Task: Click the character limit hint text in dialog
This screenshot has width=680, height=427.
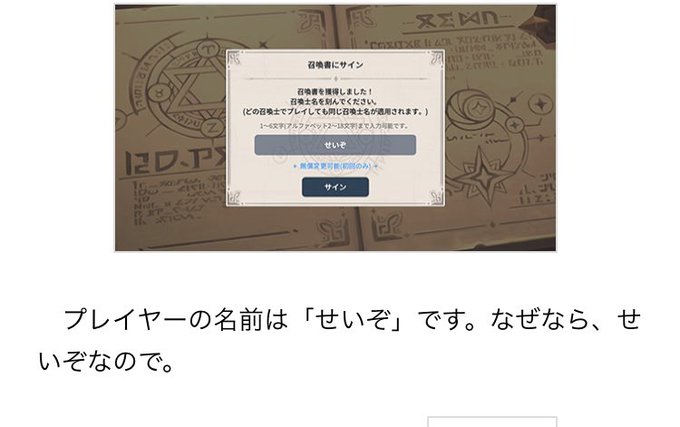Action: click(334, 126)
